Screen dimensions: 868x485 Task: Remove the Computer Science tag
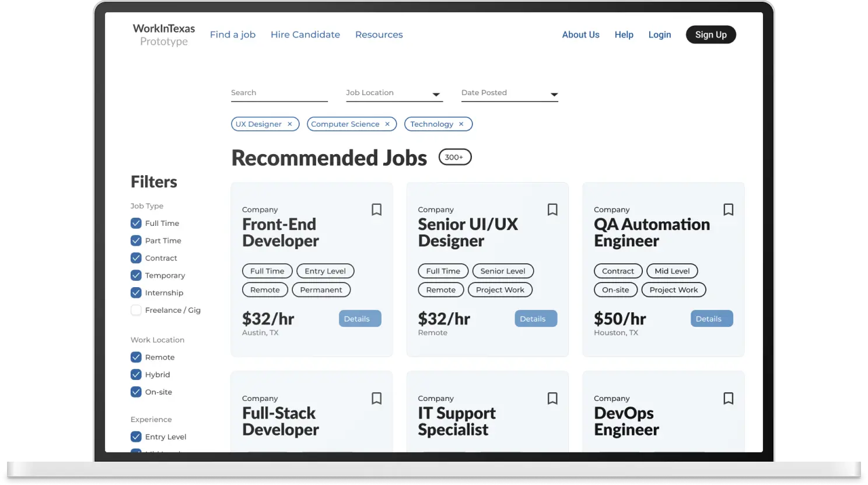pyautogui.click(x=387, y=124)
